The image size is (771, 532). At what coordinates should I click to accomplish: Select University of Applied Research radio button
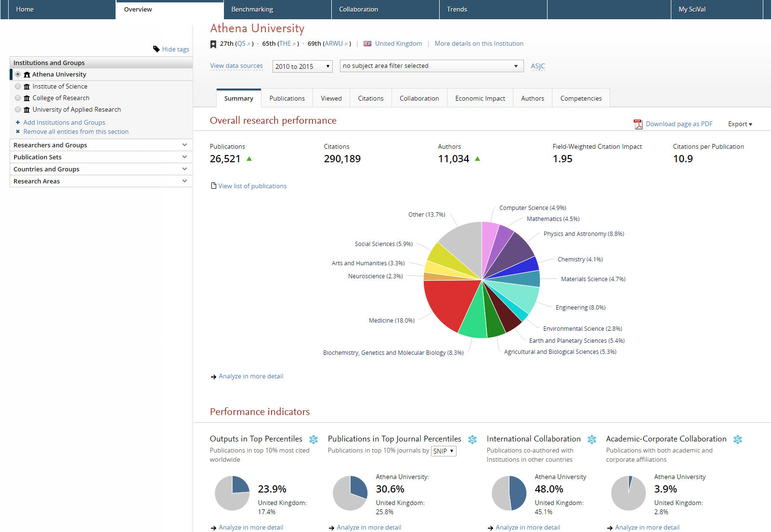point(18,109)
